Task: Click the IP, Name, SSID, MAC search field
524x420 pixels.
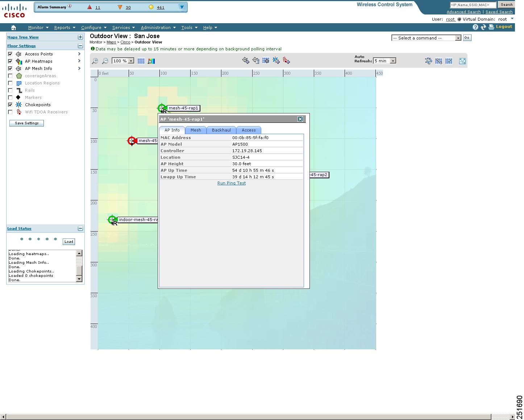Action: [x=473, y=5]
